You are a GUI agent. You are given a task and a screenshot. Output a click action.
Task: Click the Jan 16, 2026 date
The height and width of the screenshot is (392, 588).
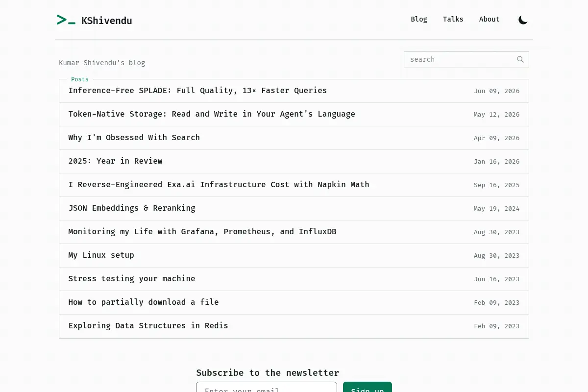pyautogui.click(x=497, y=162)
